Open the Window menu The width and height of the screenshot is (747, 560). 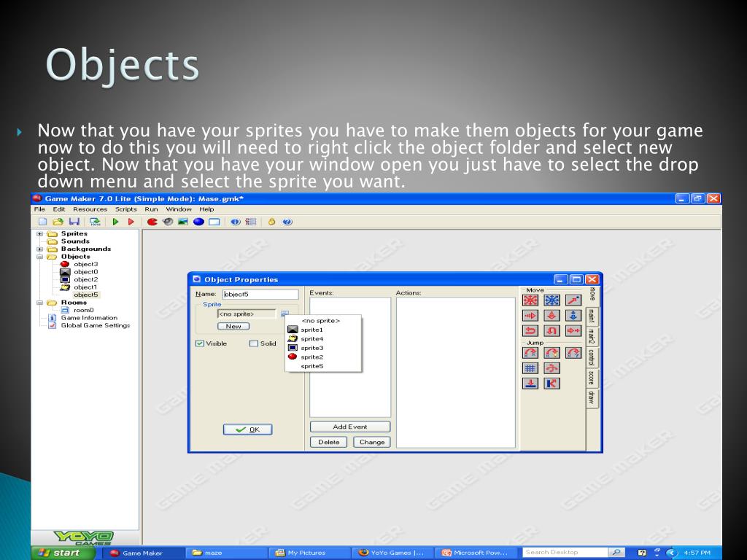coord(179,209)
